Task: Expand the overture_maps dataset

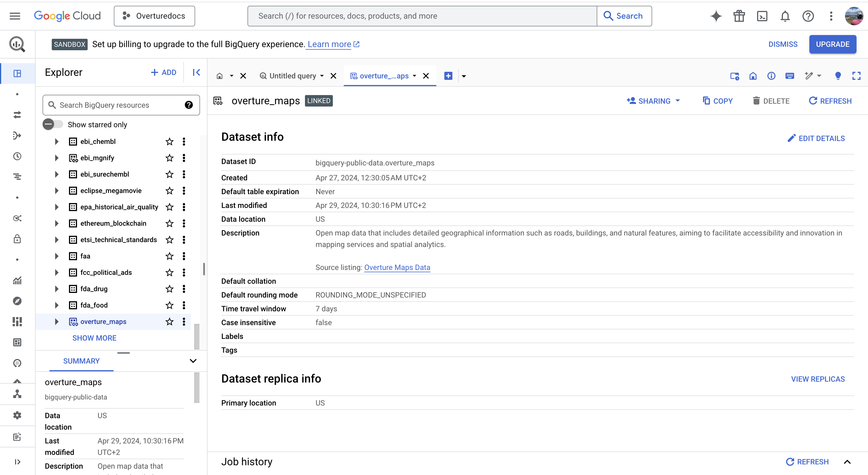Action: pos(57,321)
